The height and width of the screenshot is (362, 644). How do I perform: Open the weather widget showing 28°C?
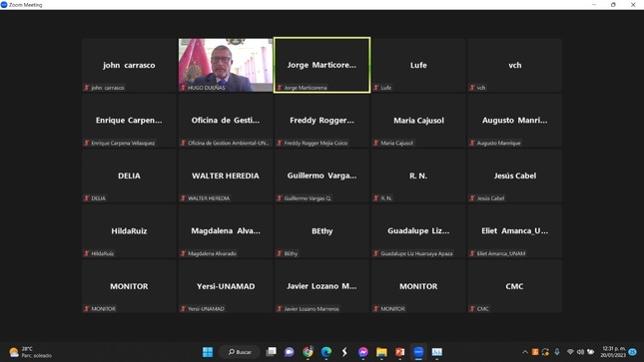click(x=31, y=352)
